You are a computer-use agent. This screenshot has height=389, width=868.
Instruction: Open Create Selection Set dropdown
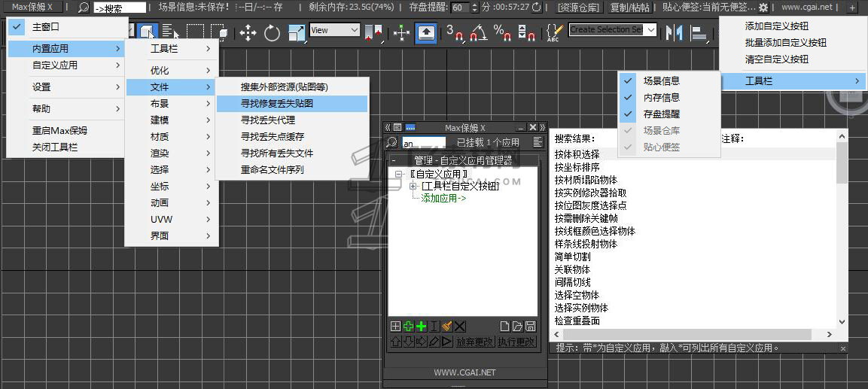coord(650,29)
